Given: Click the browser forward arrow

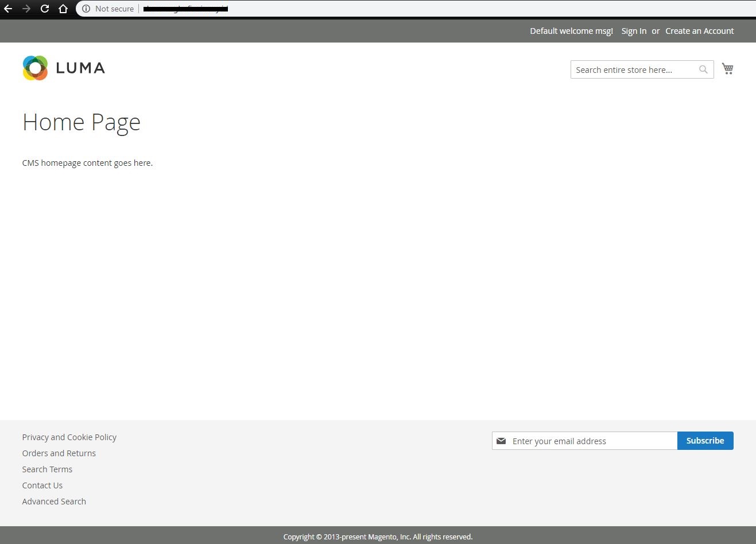Looking at the screenshot, I should [x=26, y=9].
